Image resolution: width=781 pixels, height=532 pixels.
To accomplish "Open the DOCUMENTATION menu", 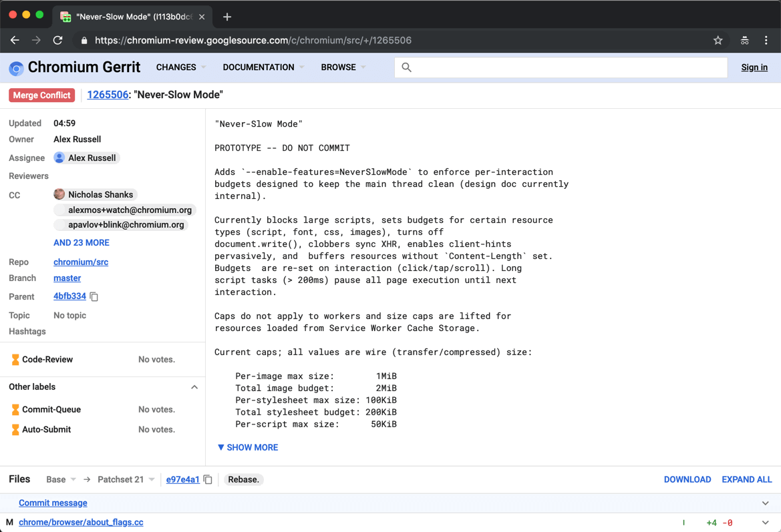I will [263, 67].
